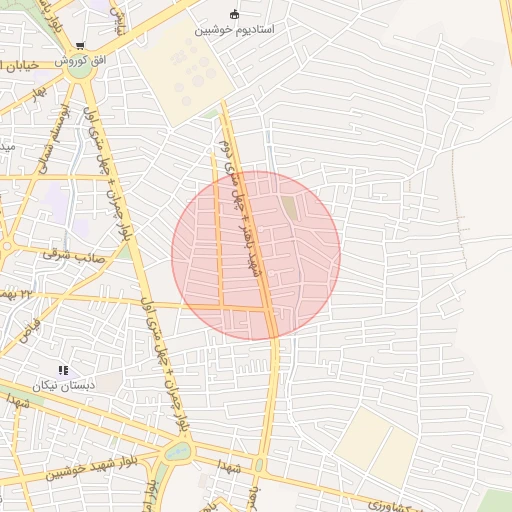Screen dimensions: 512x512
Task: Open the دبستان نیکان place label
Action: 64,386
